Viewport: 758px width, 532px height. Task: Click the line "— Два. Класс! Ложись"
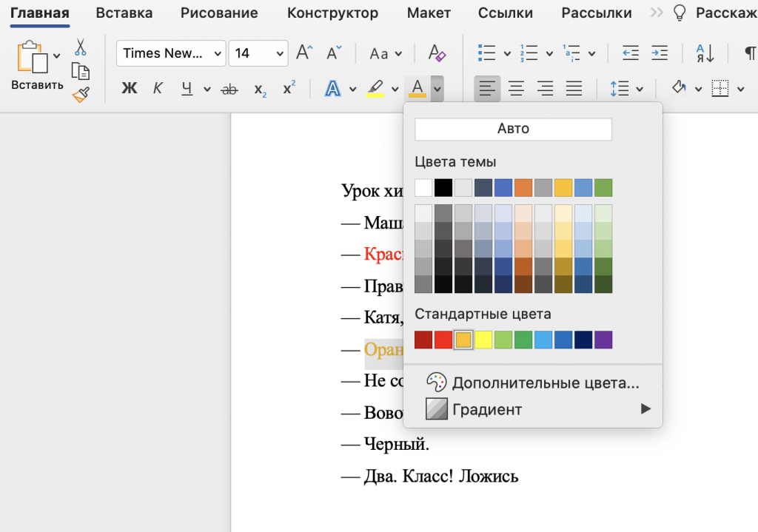(430, 476)
